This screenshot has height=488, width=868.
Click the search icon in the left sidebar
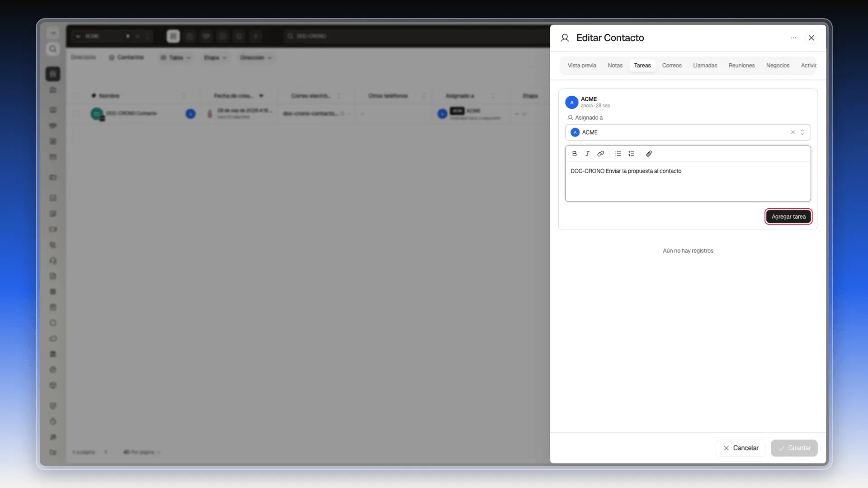click(x=53, y=49)
